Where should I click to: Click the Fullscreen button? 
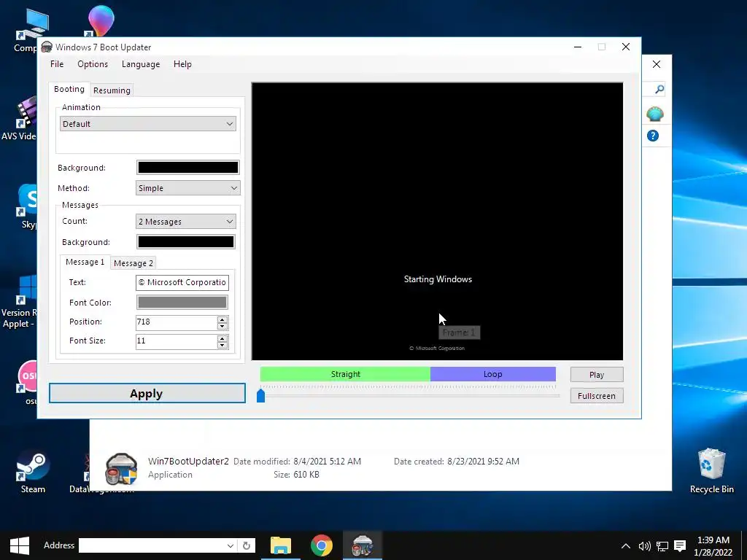click(597, 396)
